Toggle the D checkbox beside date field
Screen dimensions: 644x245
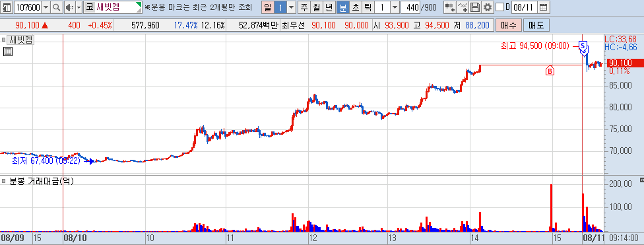click(500, 7)
